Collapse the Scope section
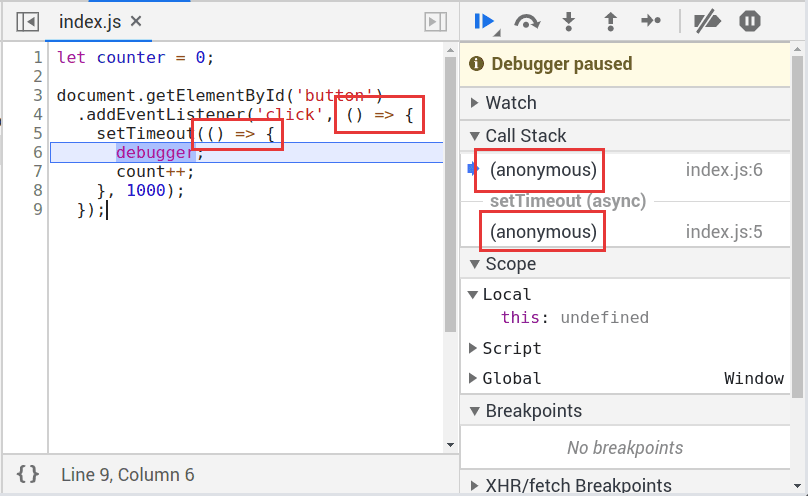808x496 pixels. coord(510,264)
